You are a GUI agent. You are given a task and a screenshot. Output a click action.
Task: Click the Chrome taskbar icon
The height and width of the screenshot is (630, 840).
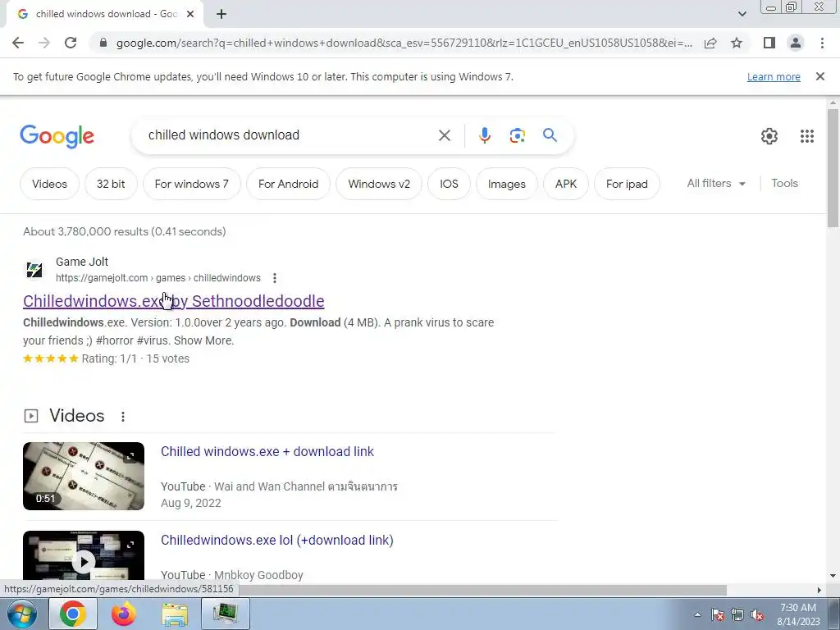[73, 614]
